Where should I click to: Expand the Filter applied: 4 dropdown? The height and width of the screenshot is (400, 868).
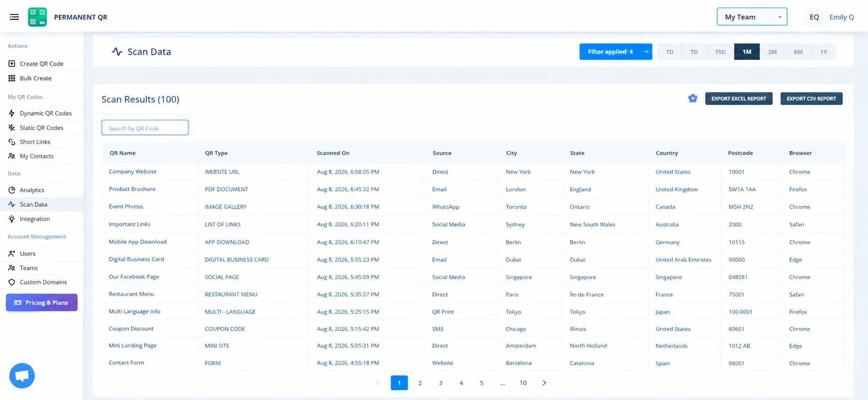click(616, 52)
